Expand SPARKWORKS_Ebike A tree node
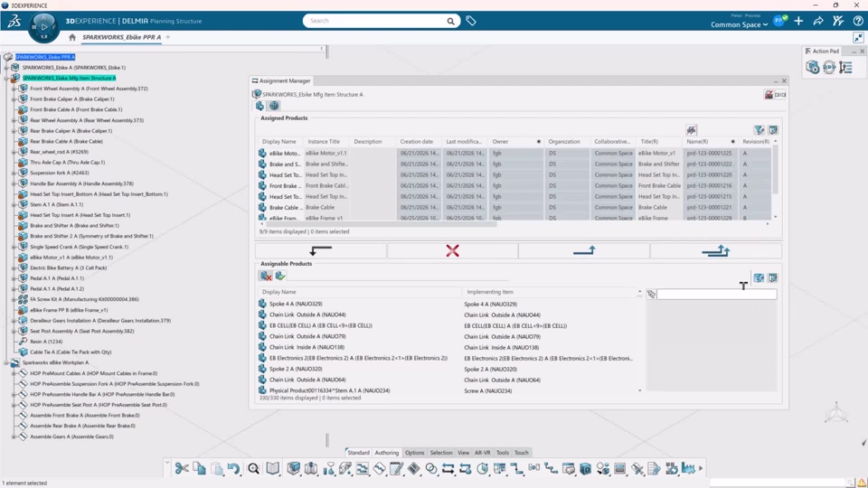Screen dimensions: 868x488 tap(6, 68)
